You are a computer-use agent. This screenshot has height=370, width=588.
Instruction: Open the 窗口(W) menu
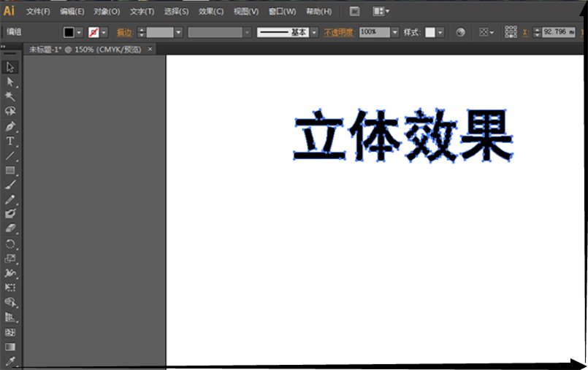(x=282, y=12)
